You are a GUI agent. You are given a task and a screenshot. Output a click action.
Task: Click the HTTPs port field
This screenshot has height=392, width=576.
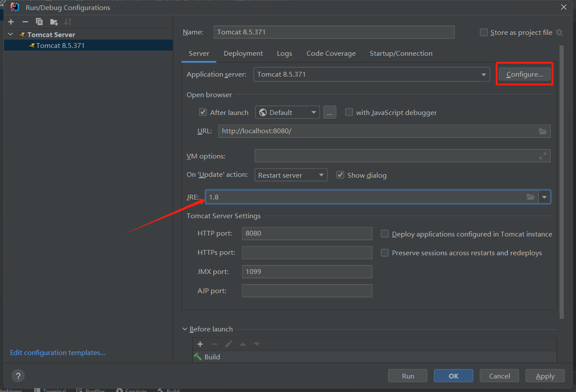307,253
